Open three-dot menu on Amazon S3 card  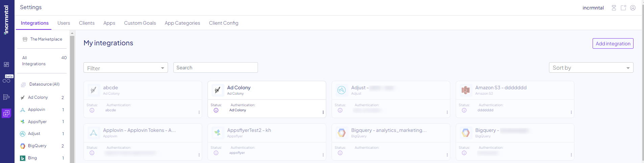click(x=571, y=112)
